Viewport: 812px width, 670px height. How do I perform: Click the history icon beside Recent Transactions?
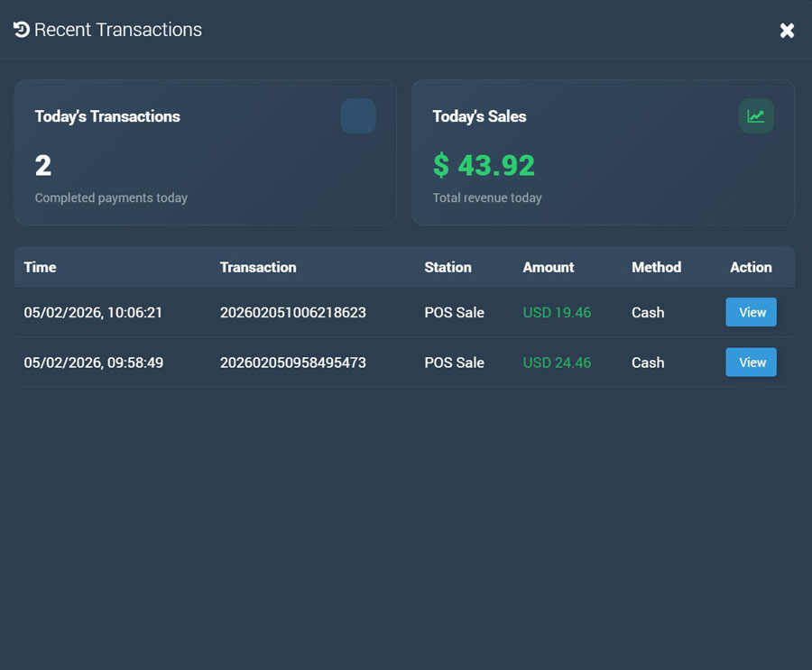click(22, 30)
